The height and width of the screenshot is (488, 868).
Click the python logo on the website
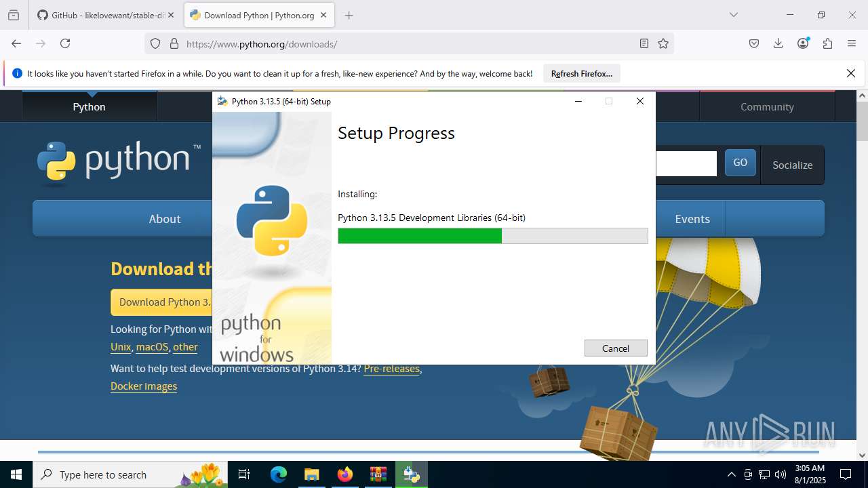(119, 163)
